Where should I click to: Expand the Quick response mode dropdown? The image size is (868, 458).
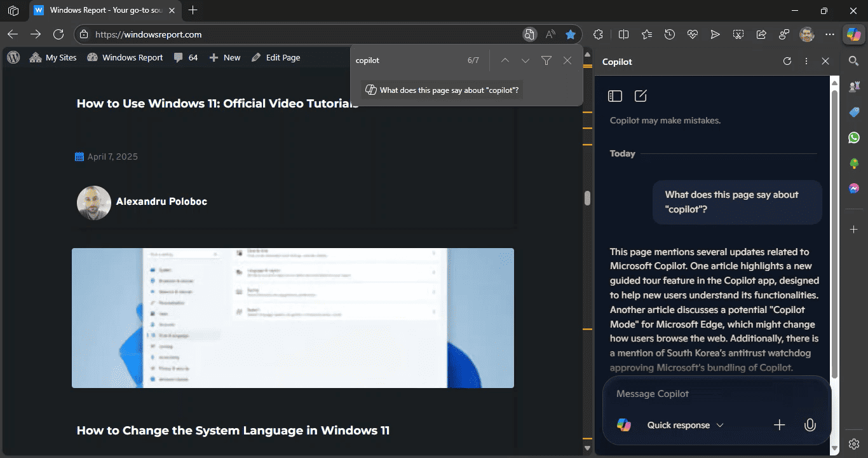pyautogui.click(x=685, y=425)
